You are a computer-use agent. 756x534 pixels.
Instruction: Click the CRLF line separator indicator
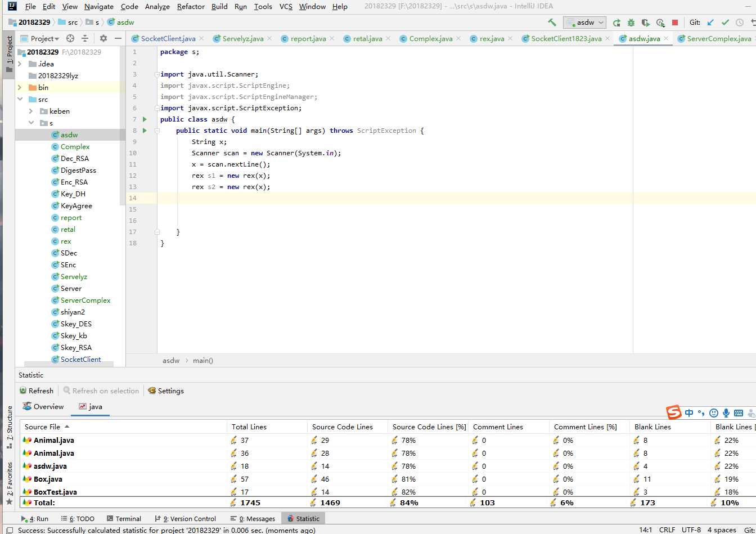[667, 529]
